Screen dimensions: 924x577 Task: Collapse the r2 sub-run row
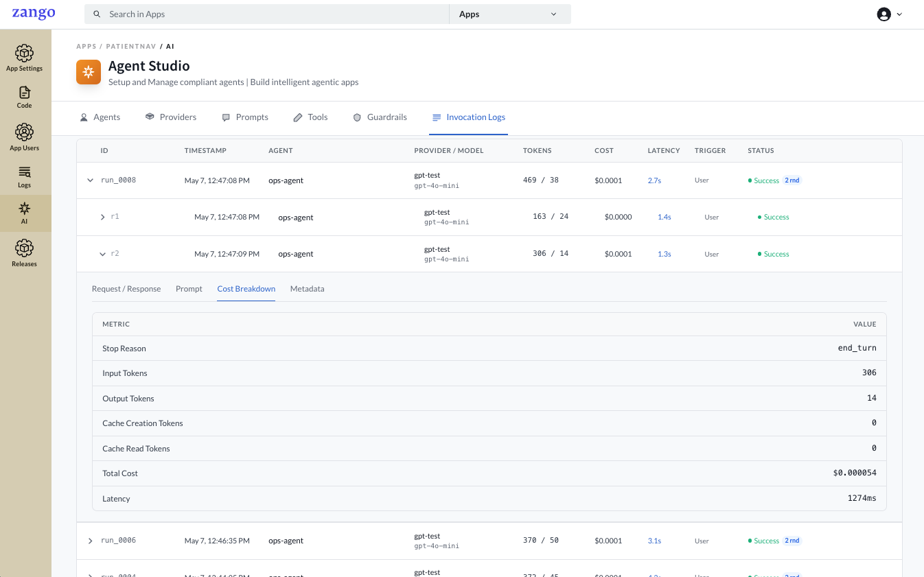coord(103,254)
